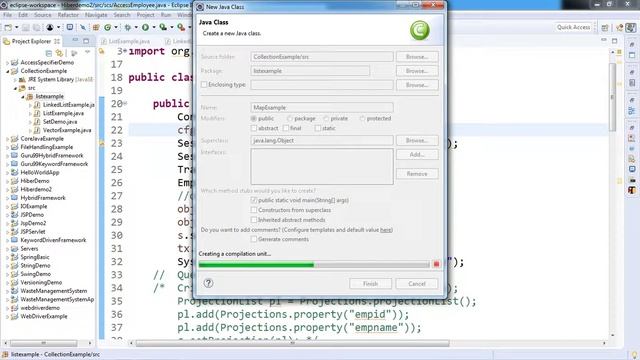Check the Enclosing type checkbox
Screen dimensions: 640x360
(x=204, y=84)
